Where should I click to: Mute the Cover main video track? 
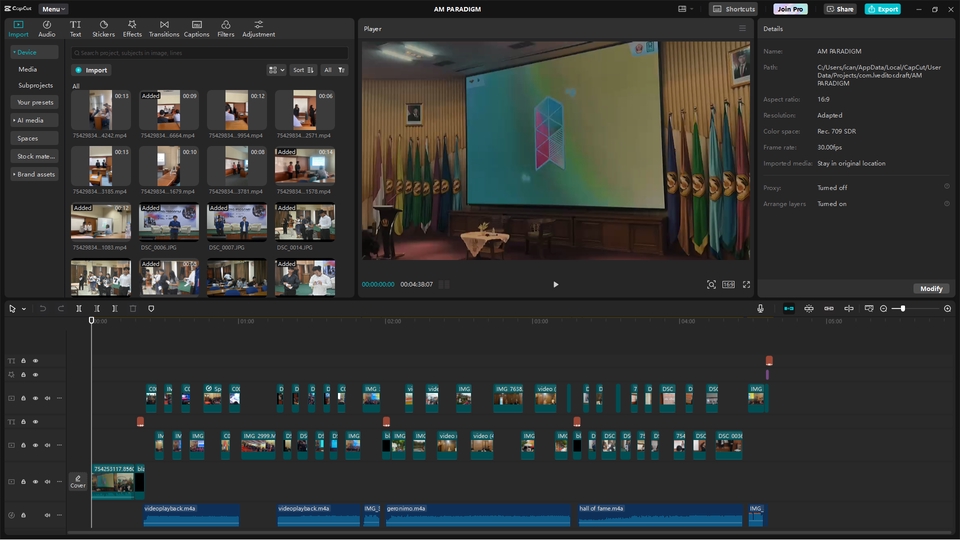point(47,482)
